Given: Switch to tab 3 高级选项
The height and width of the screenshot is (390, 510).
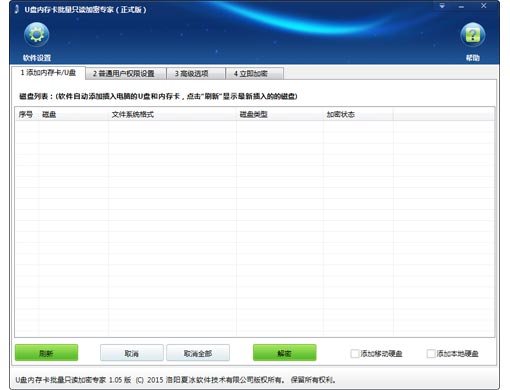Looking at the screenshot, I should point(195,74).
